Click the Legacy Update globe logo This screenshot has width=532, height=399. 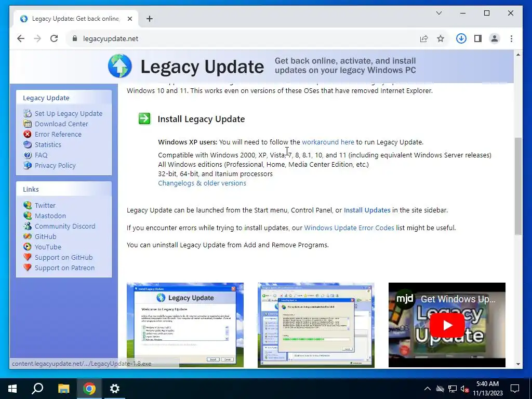click(x=120, y=66)
